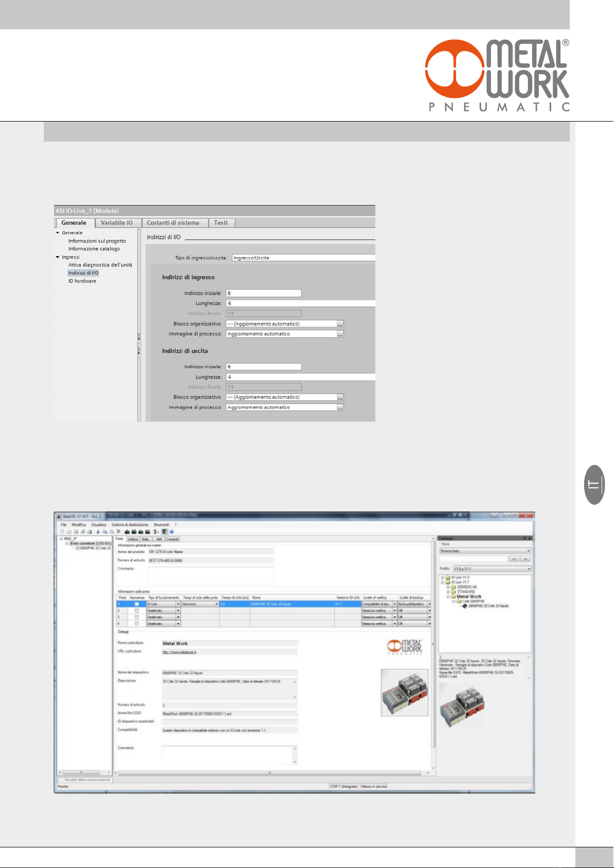Click the device photo in Dettagli
The height and width of the screenshot is (868, 614).
[x=404, y=692]
